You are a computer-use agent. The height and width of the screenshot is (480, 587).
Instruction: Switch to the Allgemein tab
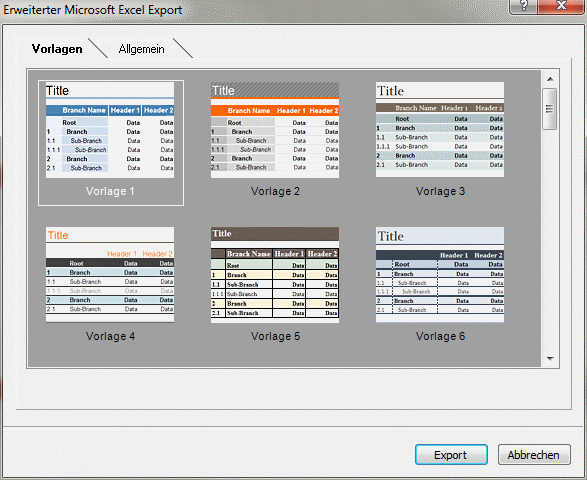click(142, 49)
